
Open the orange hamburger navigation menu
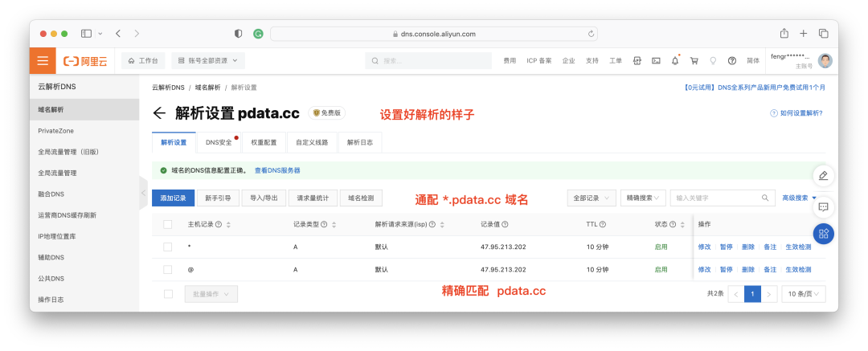43,61
